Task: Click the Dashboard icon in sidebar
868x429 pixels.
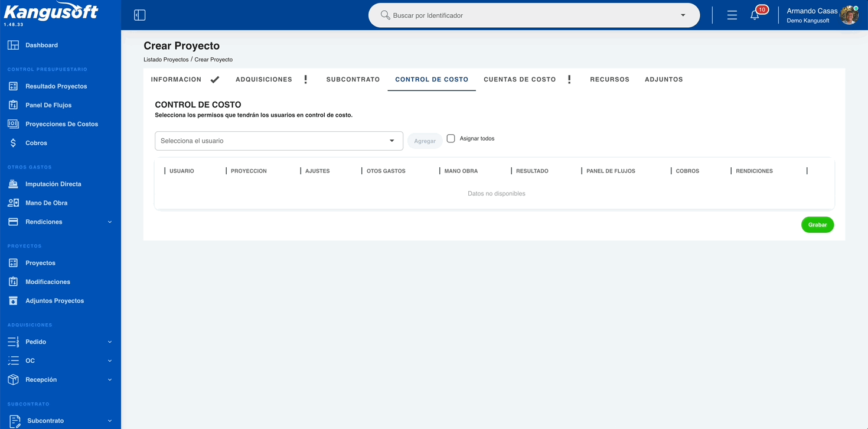Action: (x=13, y=45)
